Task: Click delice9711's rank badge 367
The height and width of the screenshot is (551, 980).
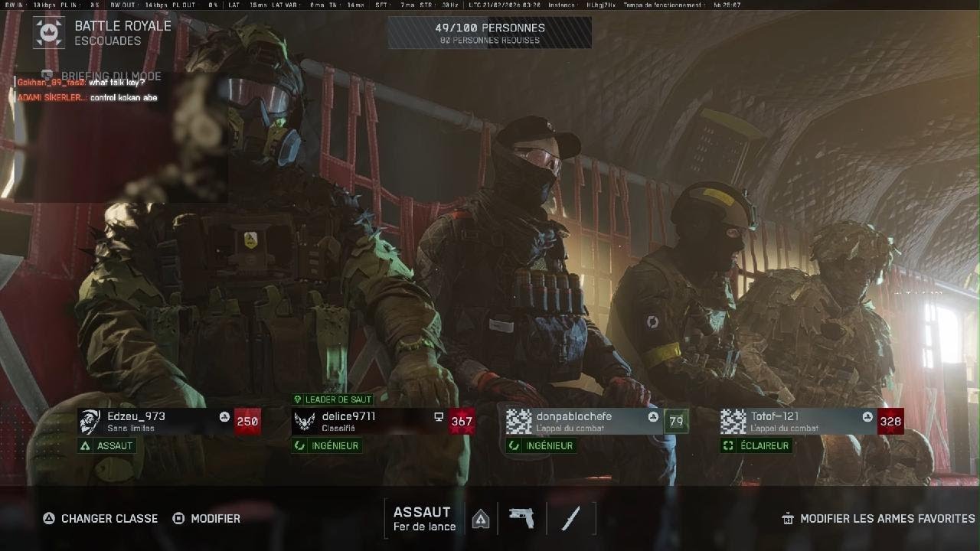Action: (462, 421)
